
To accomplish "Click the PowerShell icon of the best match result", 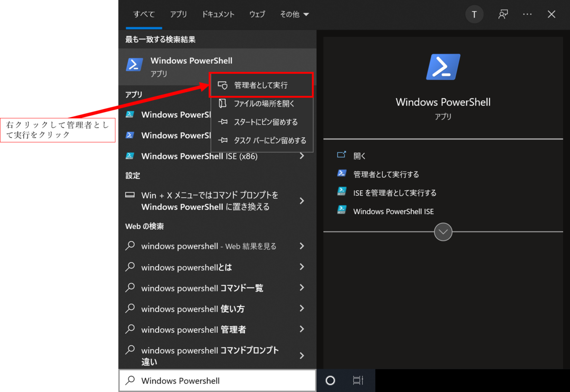I will click(134, 65).
